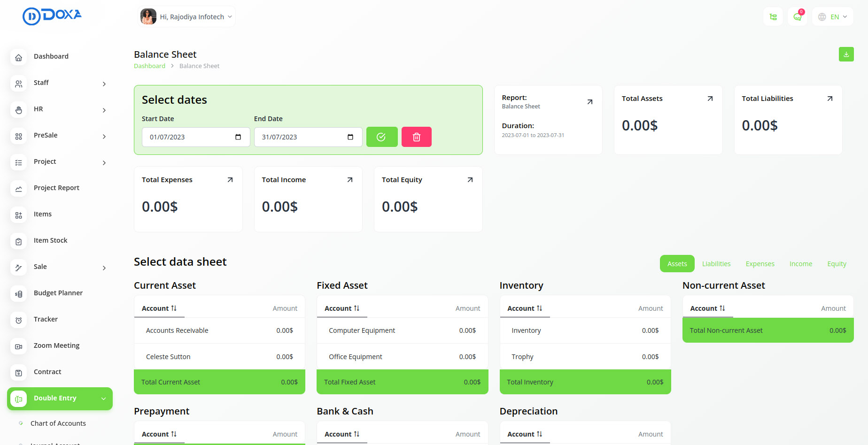This screenshot has width=868, height=445.
Task: Sort Inventory table by Account column
Action: (525, 308)
